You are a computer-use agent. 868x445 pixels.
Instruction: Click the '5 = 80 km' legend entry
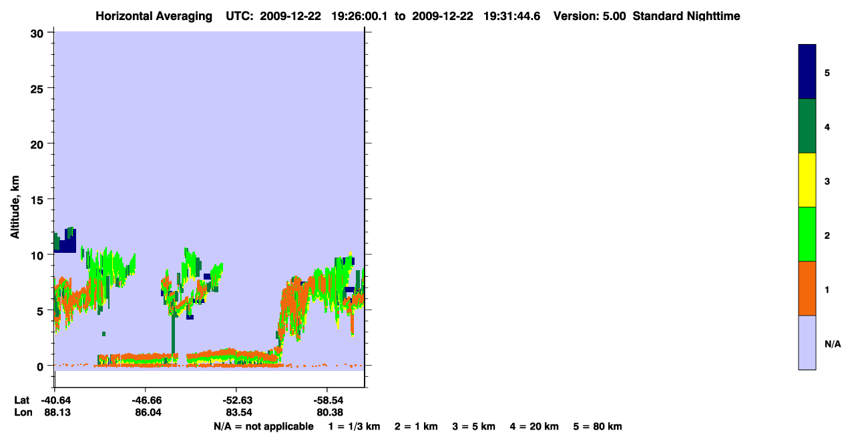point(598,426)
